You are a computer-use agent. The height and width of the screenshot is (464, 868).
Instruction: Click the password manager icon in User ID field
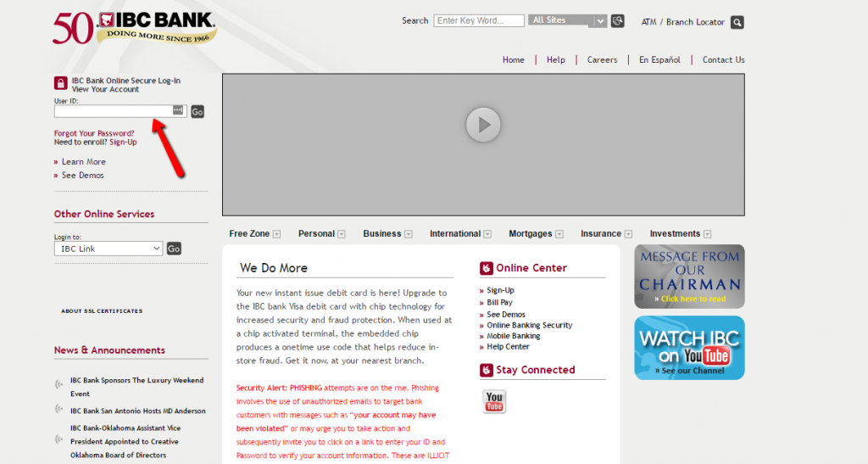point(178,110)
